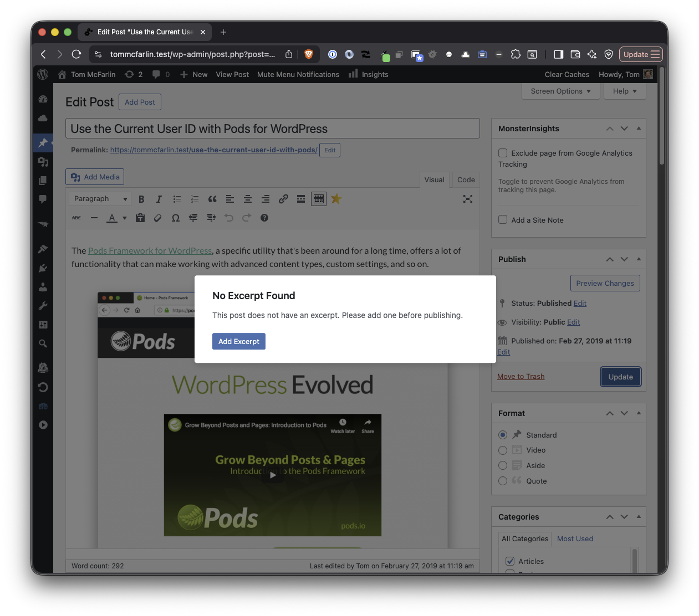Open the WordPress logo menu
Screen dimensions: 699x616
tap(43, 74)
